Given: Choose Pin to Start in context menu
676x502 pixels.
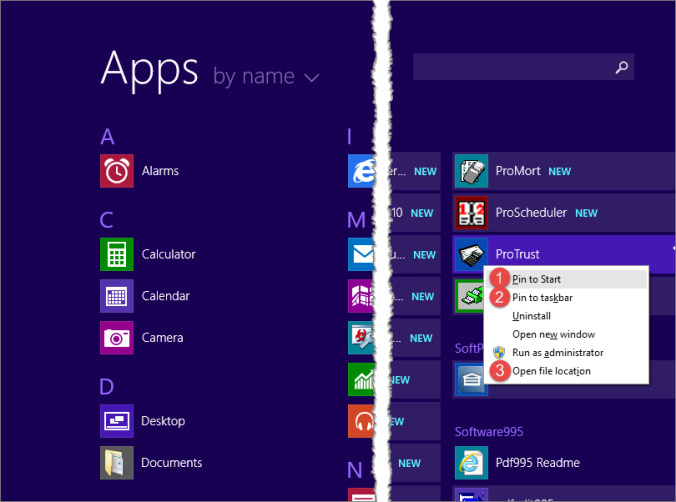Looking at the screenshot, I should click(566, 279).
